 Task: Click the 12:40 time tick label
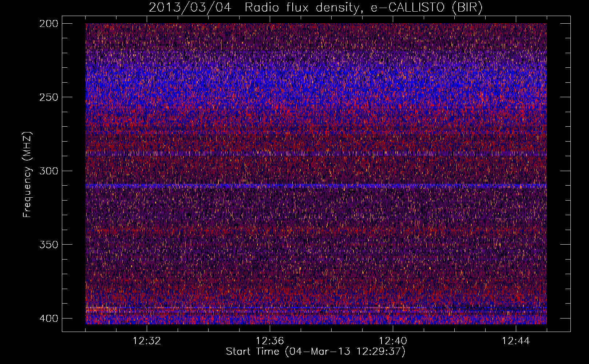(393, 341)
